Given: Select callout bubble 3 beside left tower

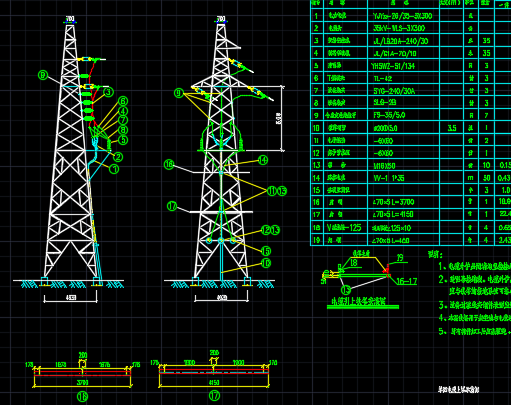Looking at the screenshot, I should [109, 92].
